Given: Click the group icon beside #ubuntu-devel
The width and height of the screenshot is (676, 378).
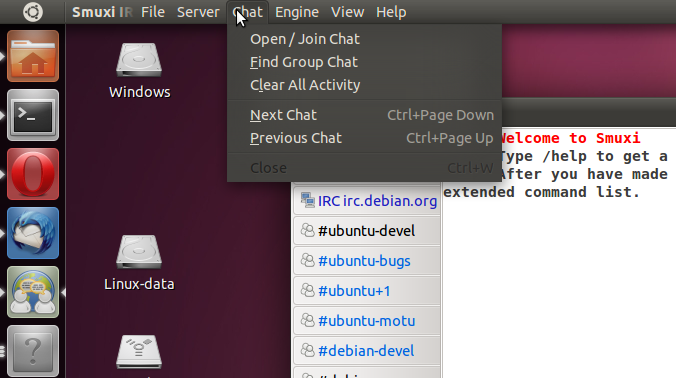Looking at the screenshot, I should pyautogui.click(x=307, y=231).
